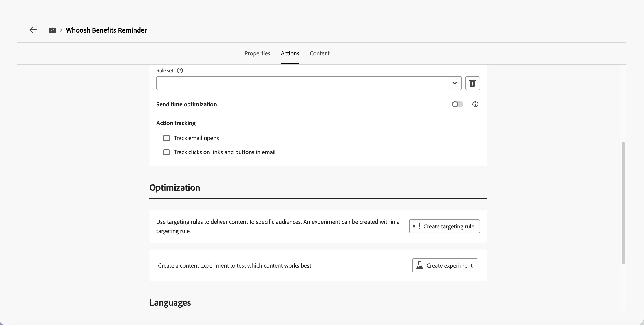Open help icon next to Rule set

tap(180, 71)
